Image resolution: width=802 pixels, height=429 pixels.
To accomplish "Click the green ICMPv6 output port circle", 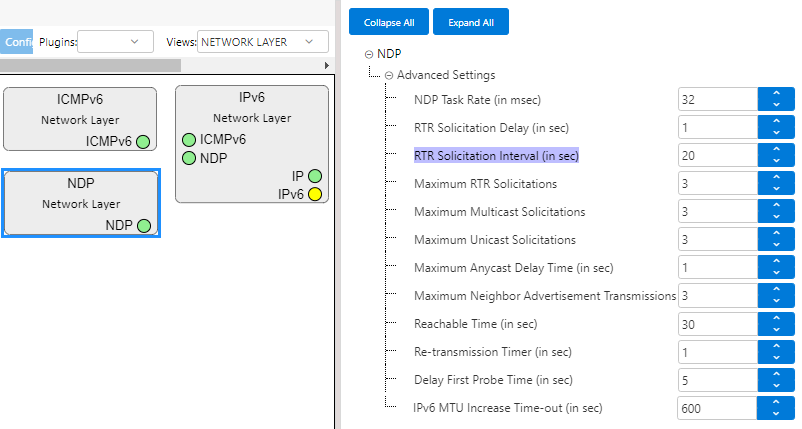I will (144, 141).
